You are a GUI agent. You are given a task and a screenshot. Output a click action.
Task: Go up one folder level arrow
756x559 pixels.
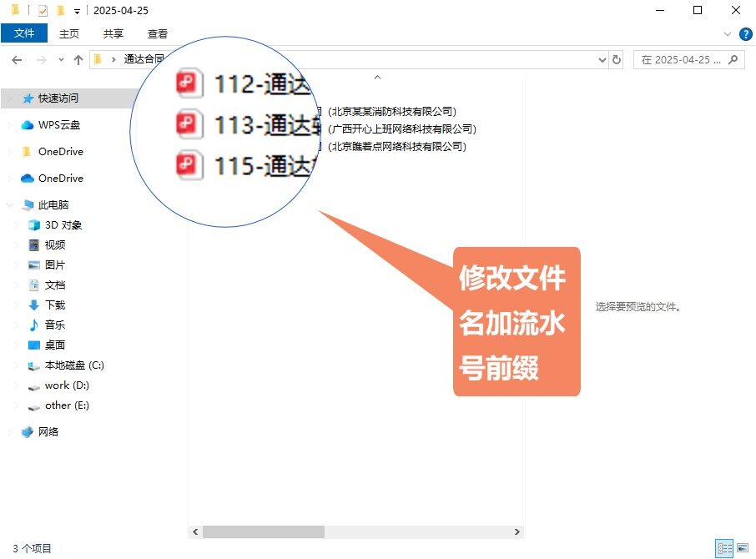tap(78, 60)
